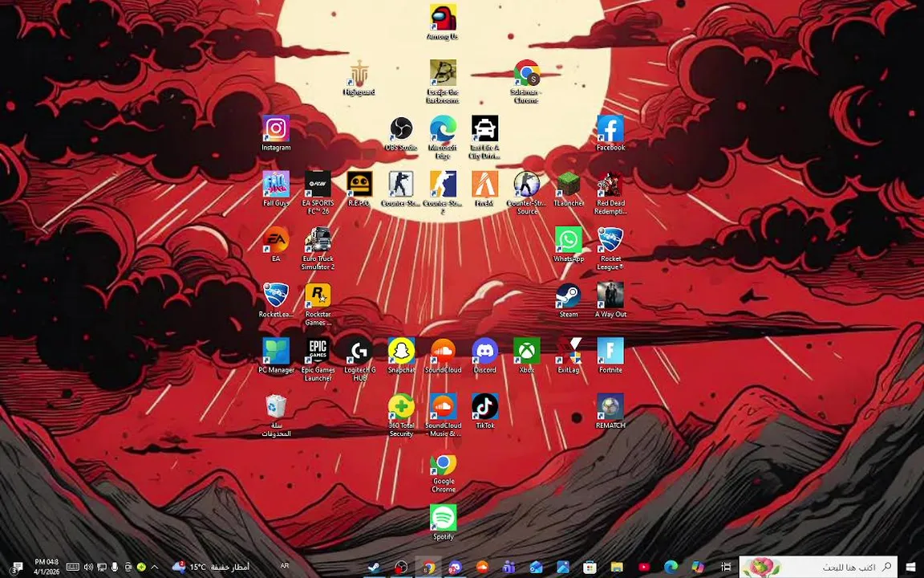Open TLauncher Minecraft desktop shortcut

pos(569,189)
